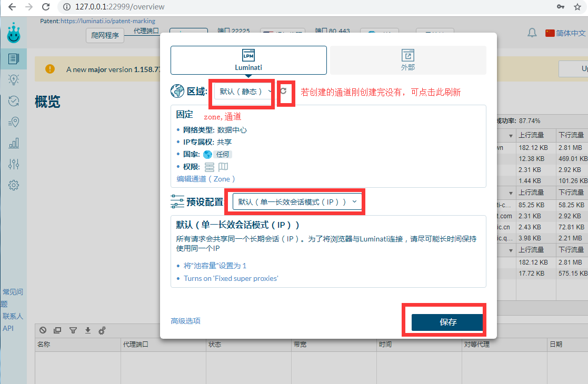Click the refresh zones icon beside zone dropdown
This screenshot has width=588, height=384.
point(284,91)
